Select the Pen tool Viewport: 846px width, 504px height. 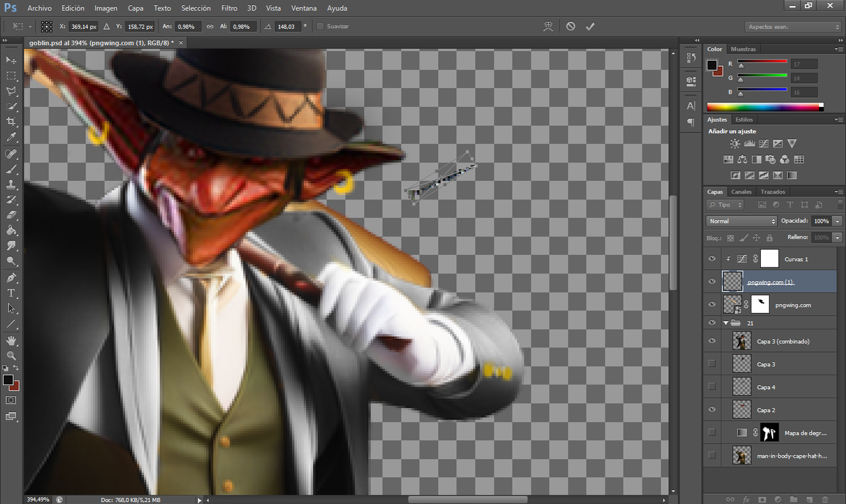point(11,277)
